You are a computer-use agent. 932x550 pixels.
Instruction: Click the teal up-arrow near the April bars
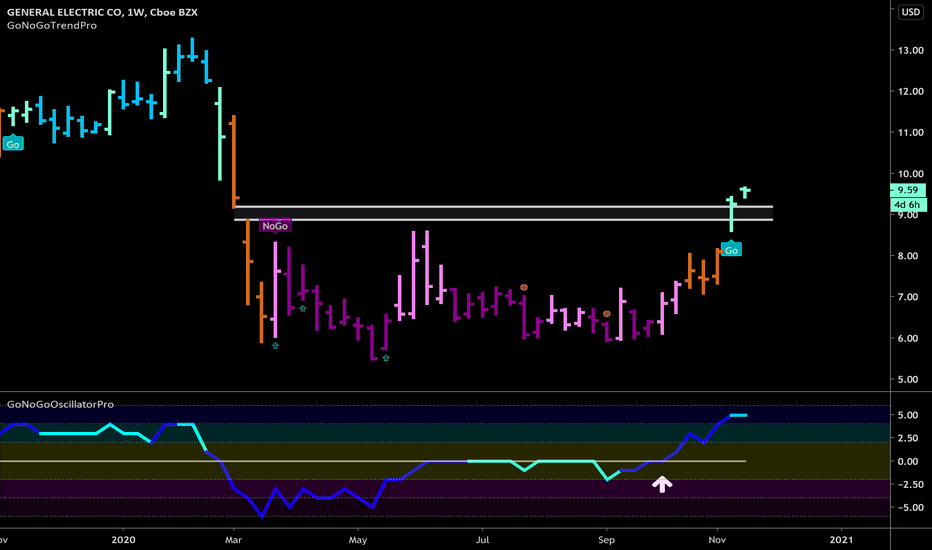click(303, 309)
